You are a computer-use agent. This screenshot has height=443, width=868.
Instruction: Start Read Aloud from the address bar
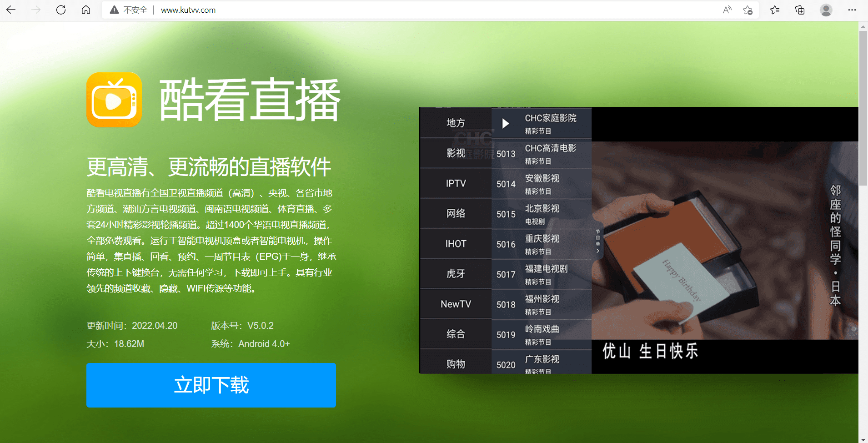726,10
